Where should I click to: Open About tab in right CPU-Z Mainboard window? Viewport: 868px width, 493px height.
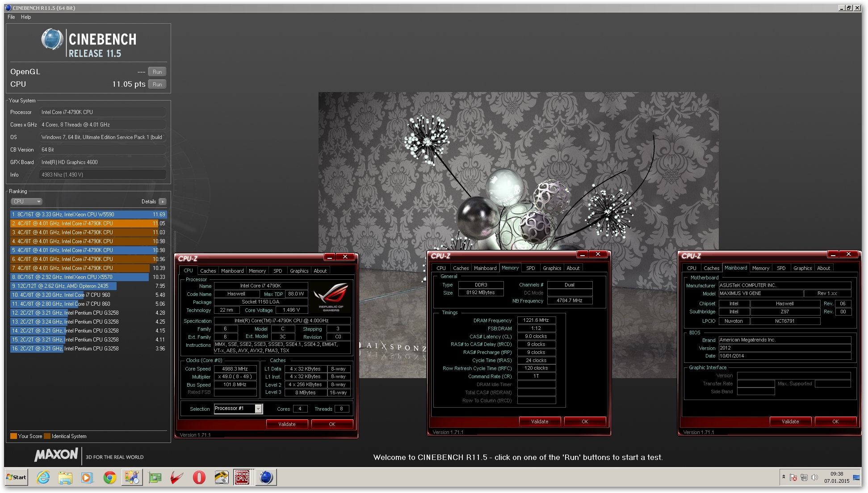[824, 268]
